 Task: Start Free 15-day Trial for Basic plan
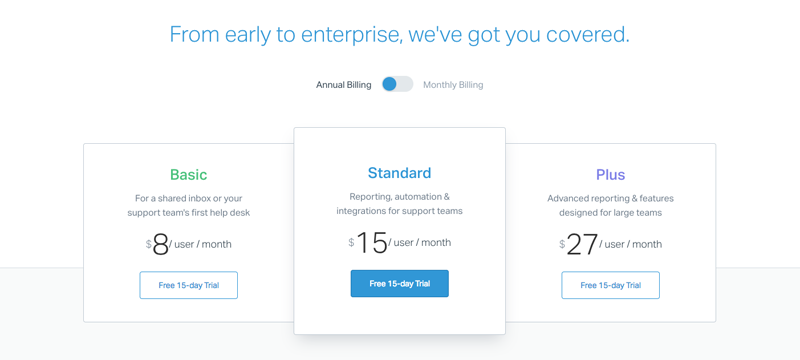pos(188,285)
